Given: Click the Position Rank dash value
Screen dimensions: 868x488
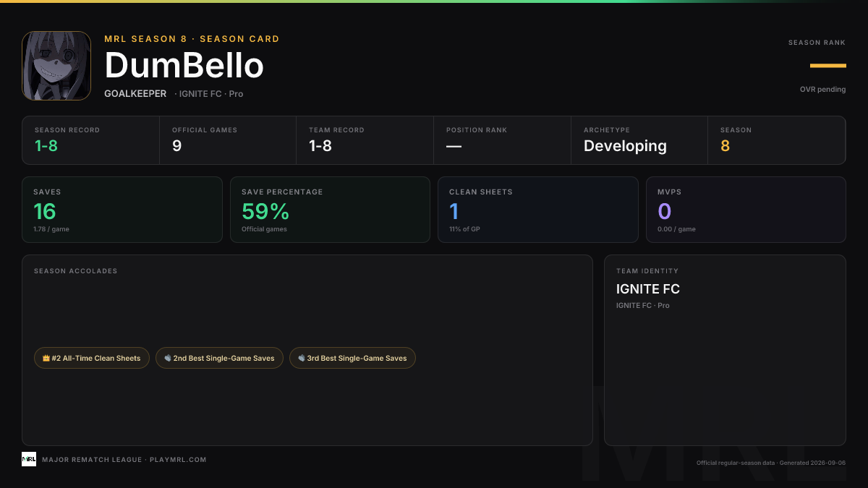Looking at the screenshot, I should [x=454, y=146].
